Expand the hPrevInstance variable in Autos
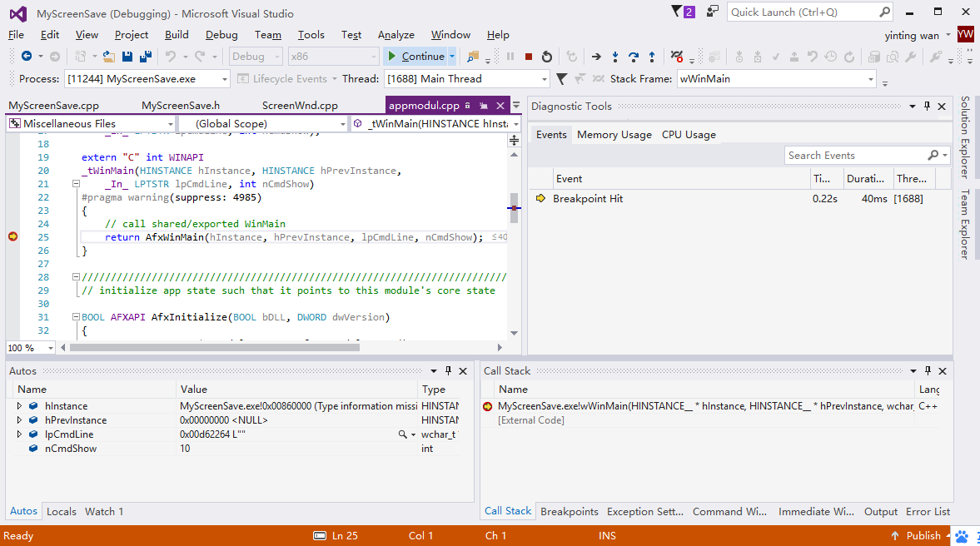Image resolution: width=980 pixels, height=546 pixels. (x=19, y=419)
